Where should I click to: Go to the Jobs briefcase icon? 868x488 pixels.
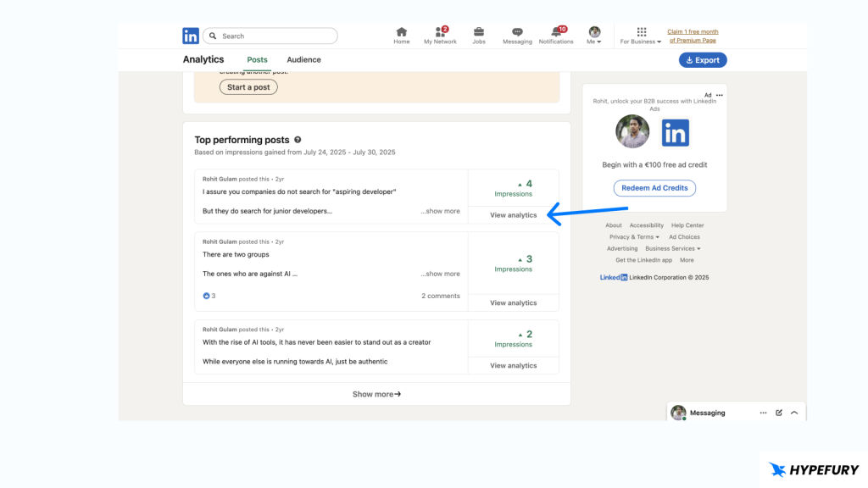(x=479, y=32)
